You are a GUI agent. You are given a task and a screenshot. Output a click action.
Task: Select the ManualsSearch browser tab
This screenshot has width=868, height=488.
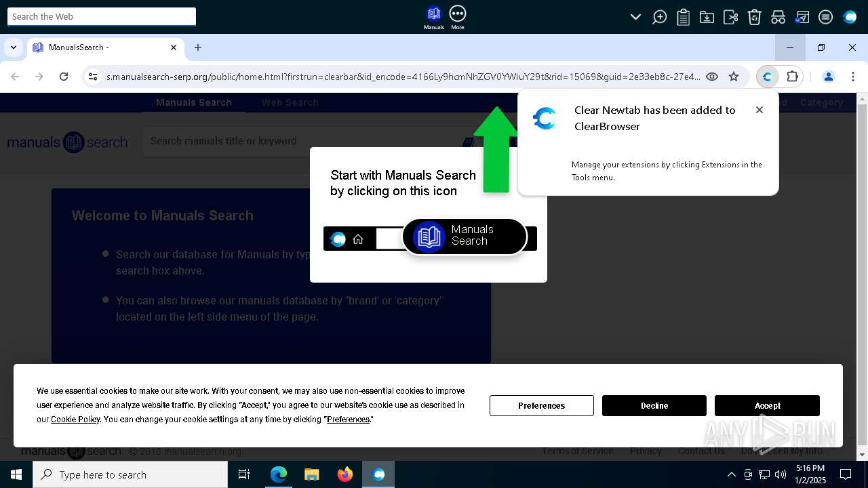[105, 47]
